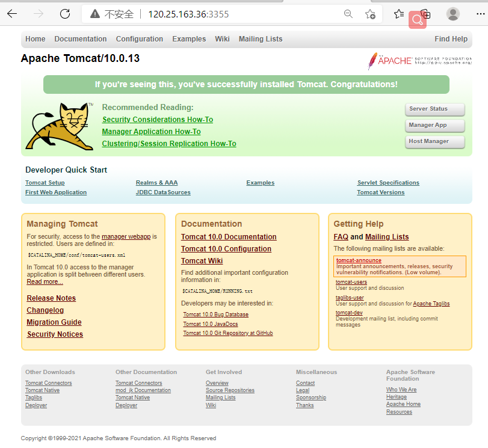Image resolution: width=488 pixels, height=448 pixels.
Task: Open Tomcat 10.0 JavaDocs link
Action: [211, 324]
